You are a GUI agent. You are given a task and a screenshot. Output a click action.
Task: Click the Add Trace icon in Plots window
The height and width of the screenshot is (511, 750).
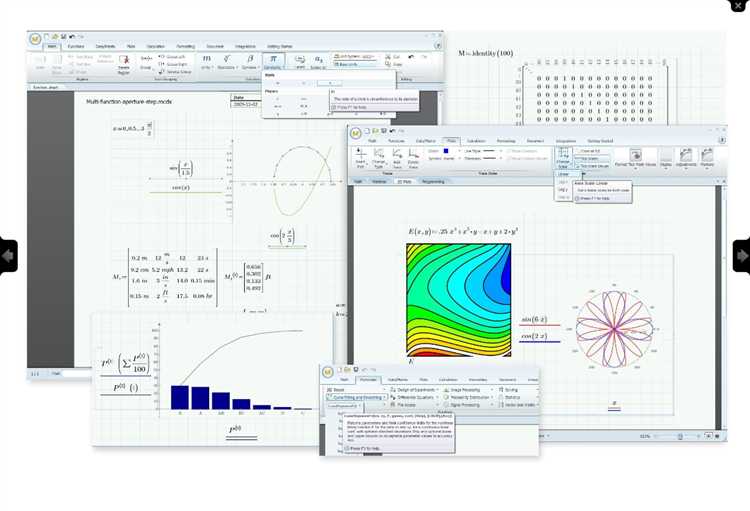point(397,158)
